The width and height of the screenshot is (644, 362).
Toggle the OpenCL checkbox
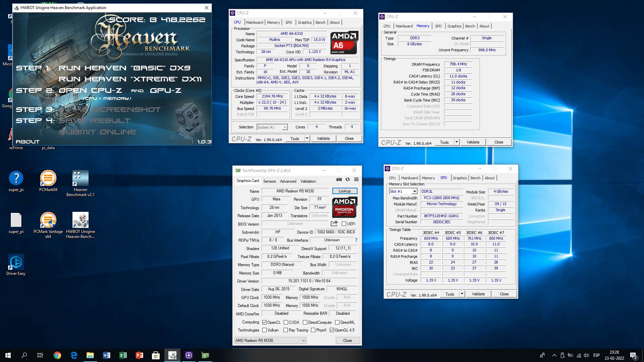[265, 322]
